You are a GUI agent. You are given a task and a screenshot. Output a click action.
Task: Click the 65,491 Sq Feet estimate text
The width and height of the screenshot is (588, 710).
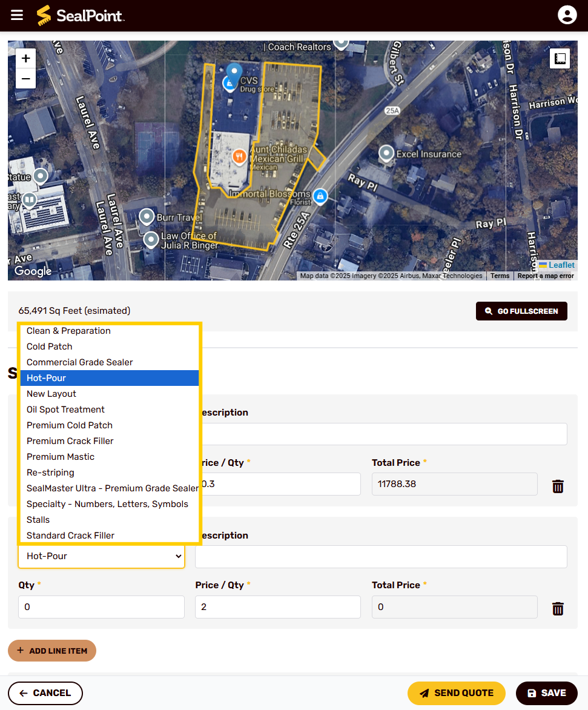[74, 311]
